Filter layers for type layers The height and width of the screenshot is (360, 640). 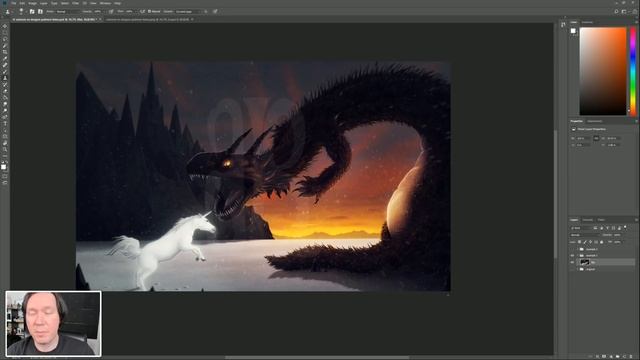pyautogui.click(x=607, y=228)
